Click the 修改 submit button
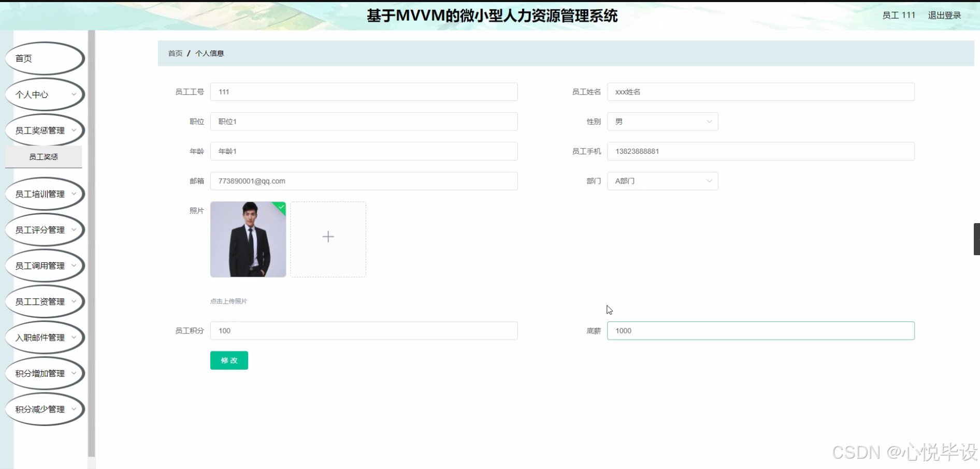 (x=228, y=360)
